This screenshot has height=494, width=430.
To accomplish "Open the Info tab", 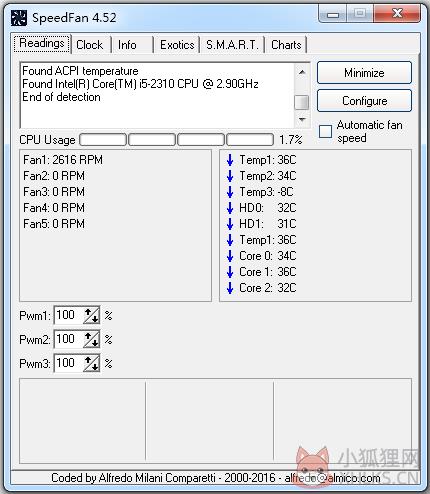I will [x=127, y=45].
